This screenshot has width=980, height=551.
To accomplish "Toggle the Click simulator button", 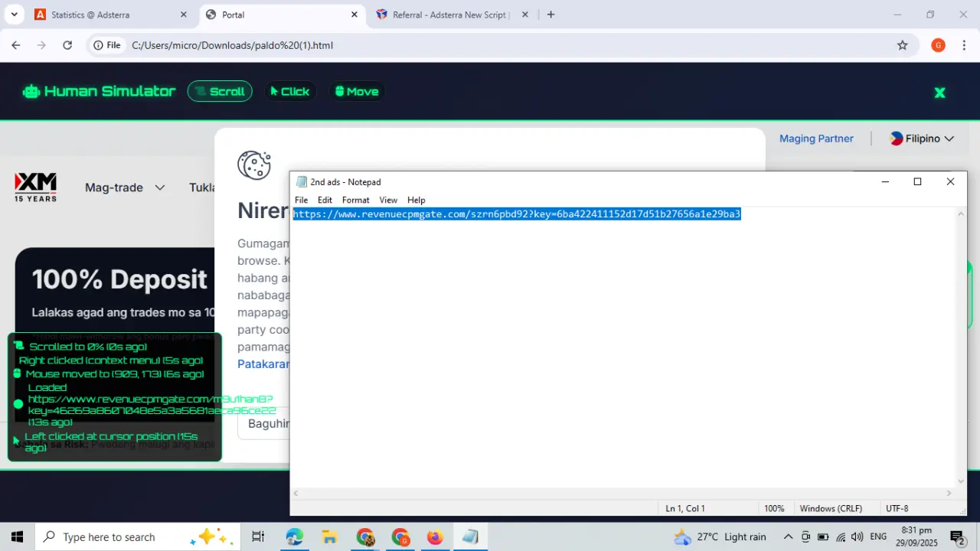I will click(x=289, y=91).
